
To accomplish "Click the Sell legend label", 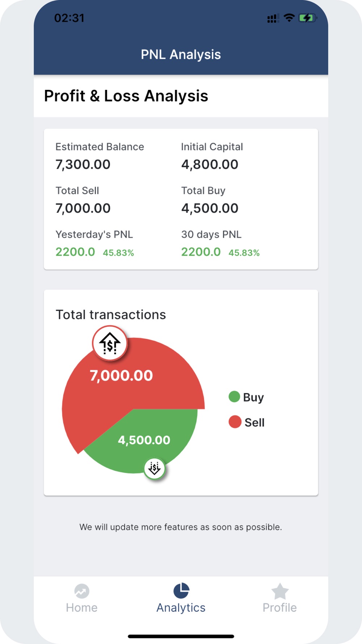I will tap(254, 422).
